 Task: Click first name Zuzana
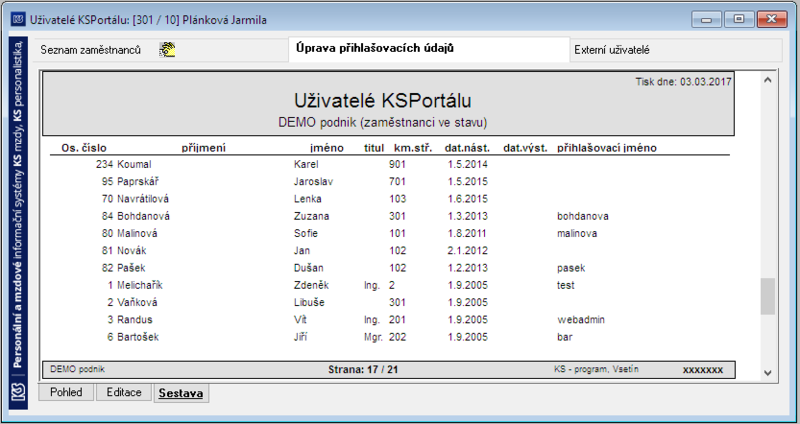pos(311,216)
